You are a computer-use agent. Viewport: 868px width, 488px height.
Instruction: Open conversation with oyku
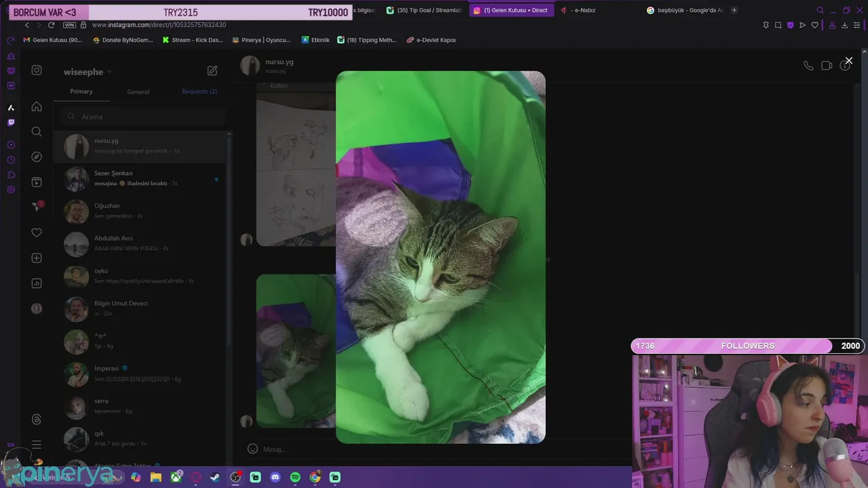(x=140, y=277)
